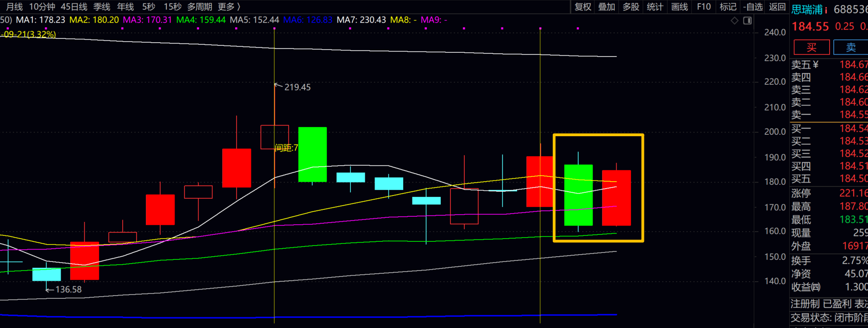Switch to 月线 monthly chart period
This screenshot has height=328, width=868.
14,7
